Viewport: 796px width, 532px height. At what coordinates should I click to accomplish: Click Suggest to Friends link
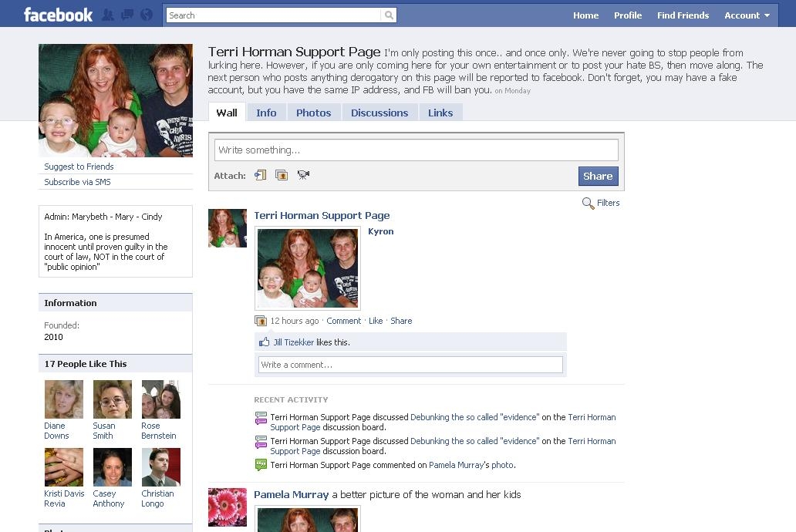(x=79, y=167)
